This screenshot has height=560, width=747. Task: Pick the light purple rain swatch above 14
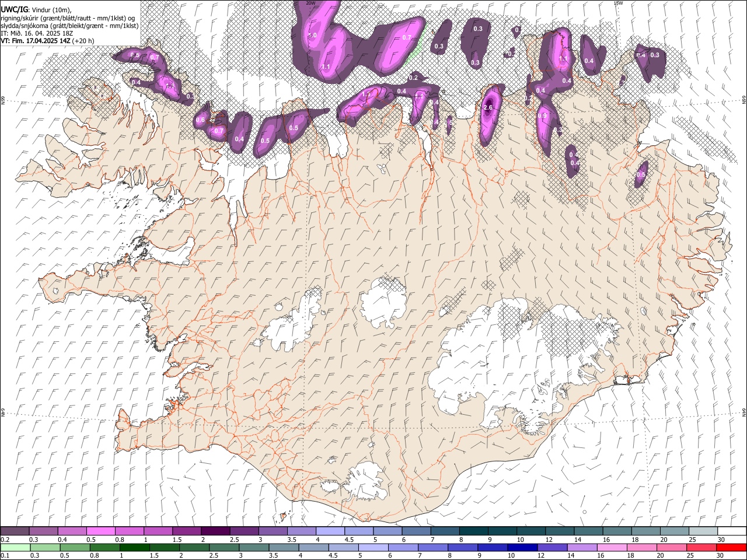tap(582, 547)
